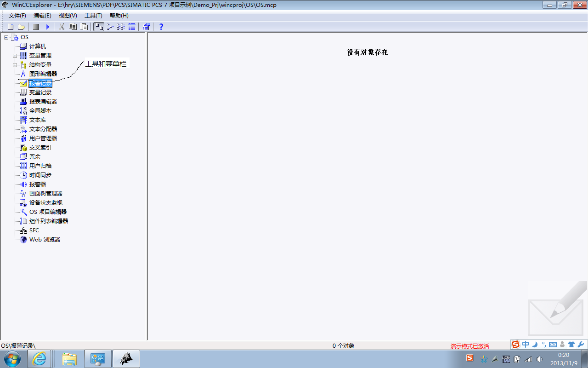Select the 时间同步 clock icon
The width and height of the screenshot is (588, 368).
click(x=23, y=175)
